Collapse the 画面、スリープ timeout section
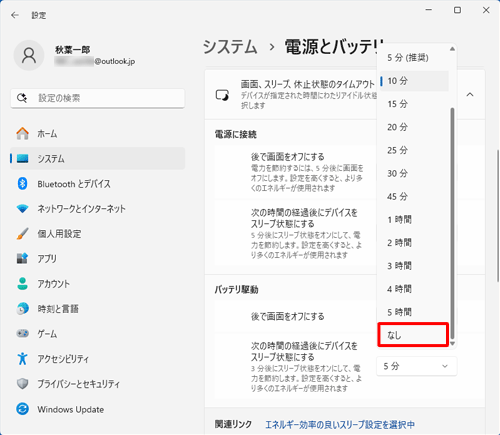Viewport: 500px width, 435px height. coord(470,95)
